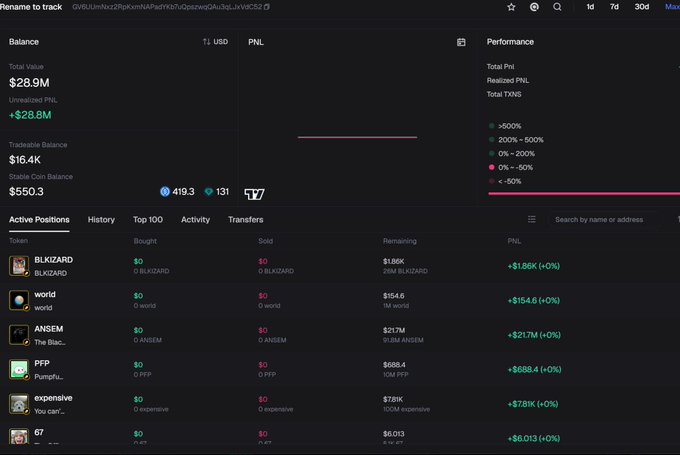680x455 pixels.
Task: Toggle the 0% ~ -50% pink legend dot
Action: (x=491, y=167)
